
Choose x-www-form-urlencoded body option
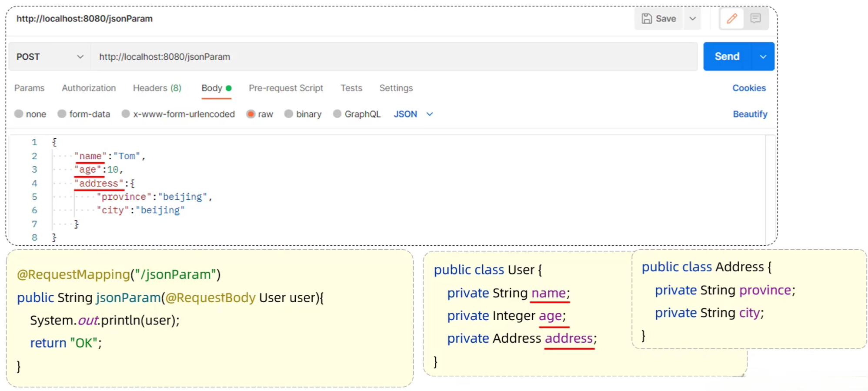[x=126, y=114]
